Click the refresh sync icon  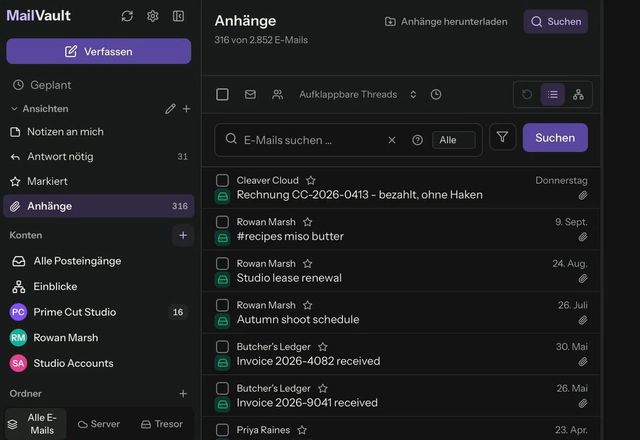[127, 16]
